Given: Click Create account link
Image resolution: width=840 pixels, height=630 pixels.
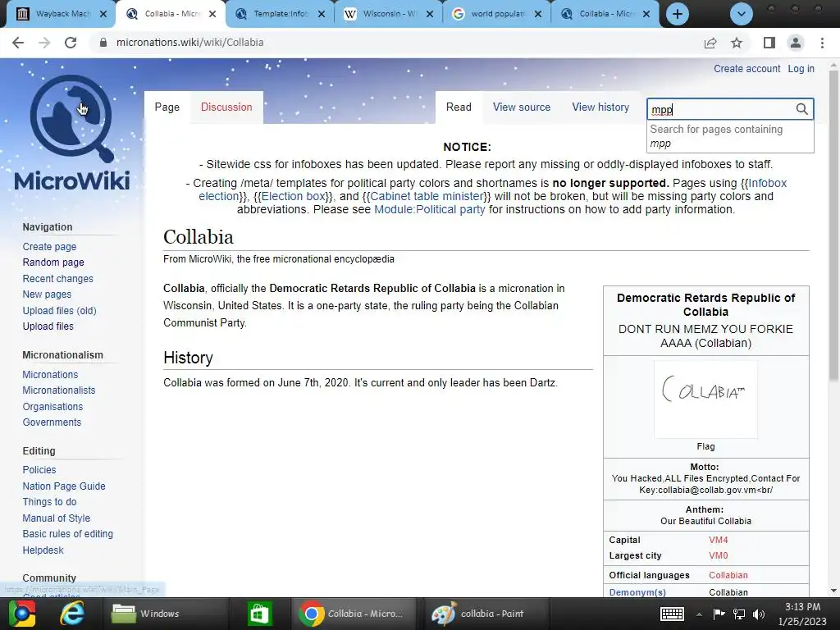Looking at the screenshot, I should (746, 69).
